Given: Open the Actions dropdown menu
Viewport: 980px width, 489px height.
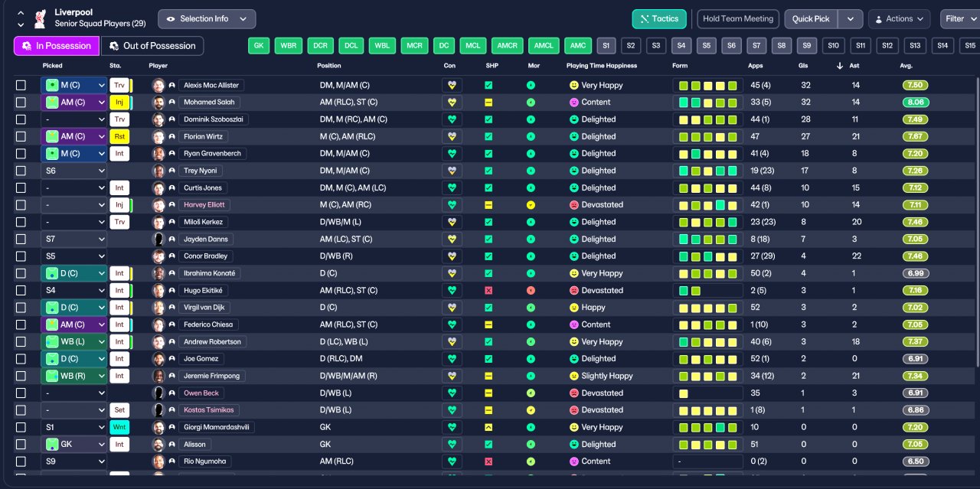Looking at the screenshot, I should (899, 18).
